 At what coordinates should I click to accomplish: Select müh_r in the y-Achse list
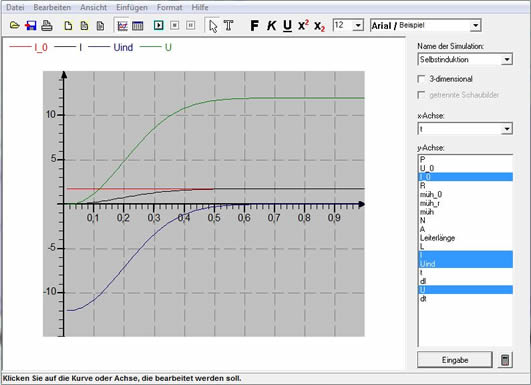[x=465, y=203]
